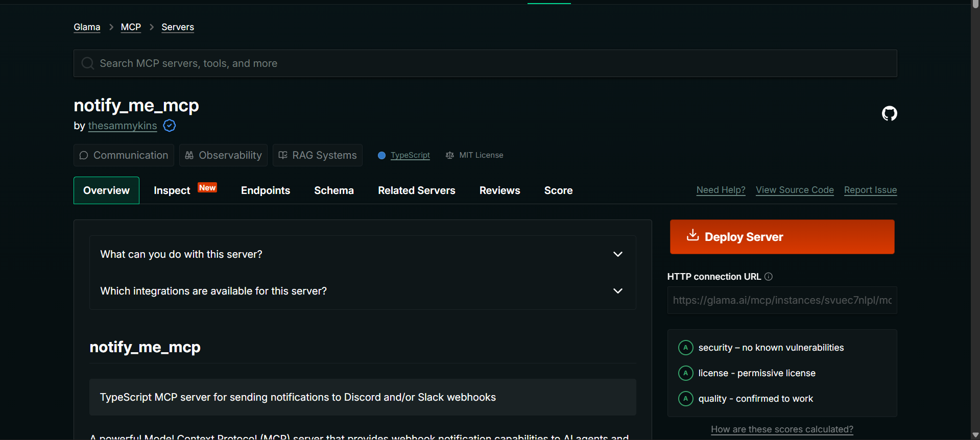Click the search magnifier icon

pos(88,63)
